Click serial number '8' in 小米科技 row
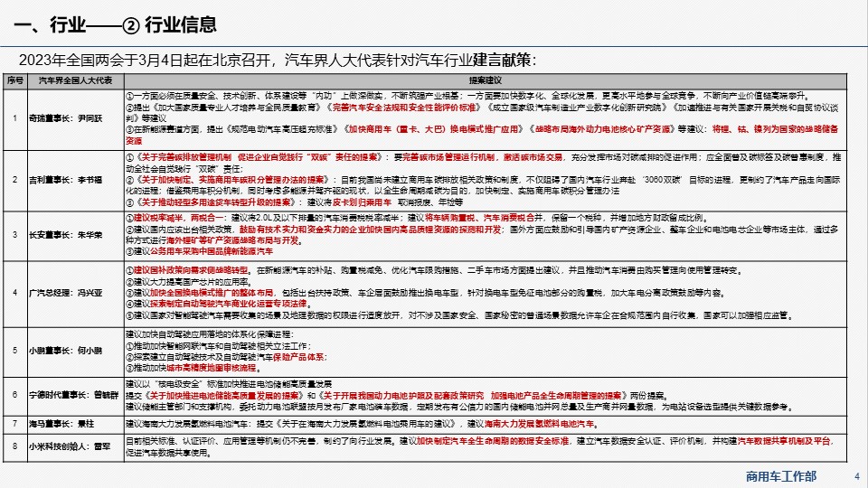868x488 pixels. pyautogui.click(x=15, y=446)
